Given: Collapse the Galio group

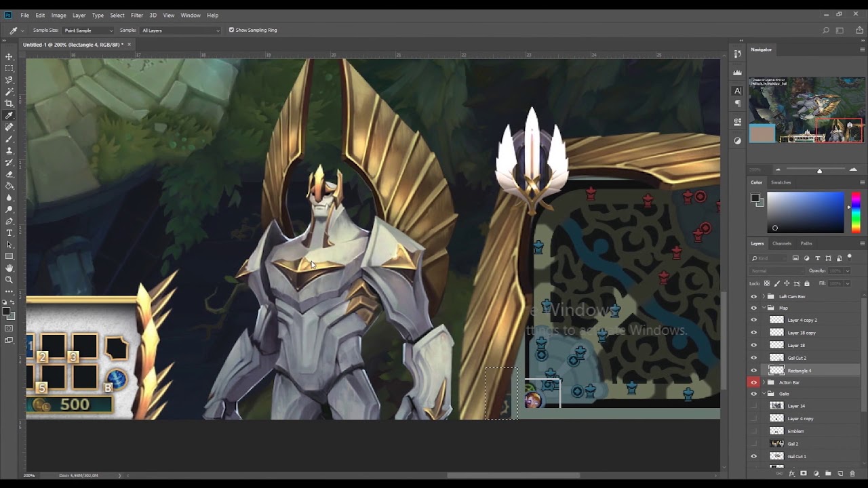Looking at the screenshot, I should [x=764, y=394].
